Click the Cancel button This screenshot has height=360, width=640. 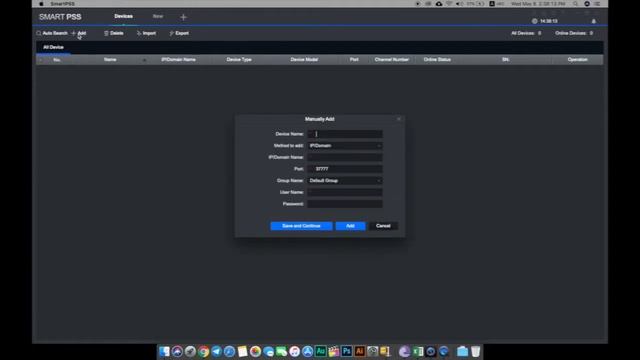pos(383,226)
